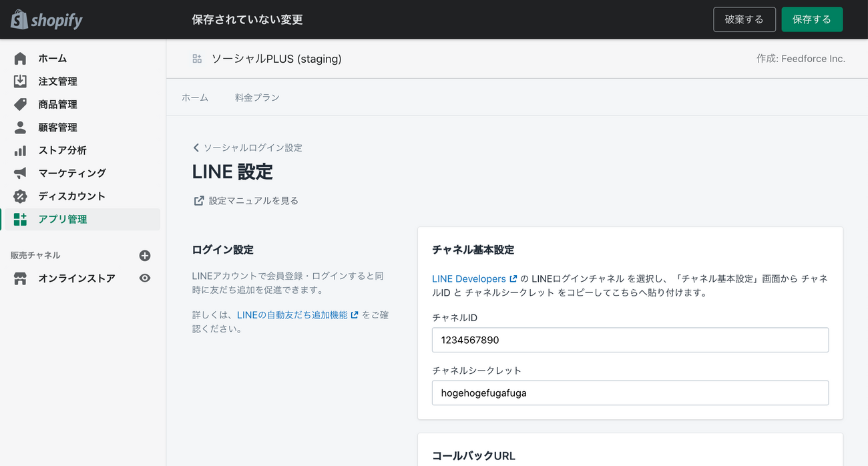
Task: Switch to the app ホーム tab
Action: coord(195,97)
